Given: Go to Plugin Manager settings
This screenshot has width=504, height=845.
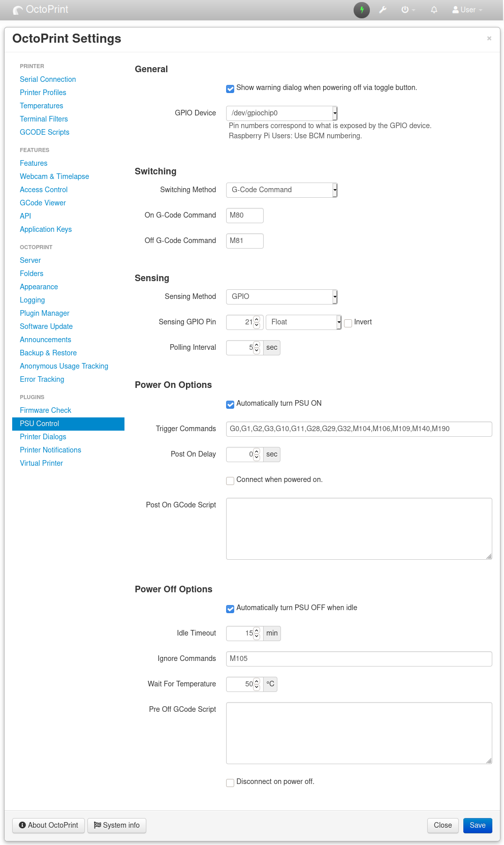Looking at the screenshot, I should click(x=45, y=313).
